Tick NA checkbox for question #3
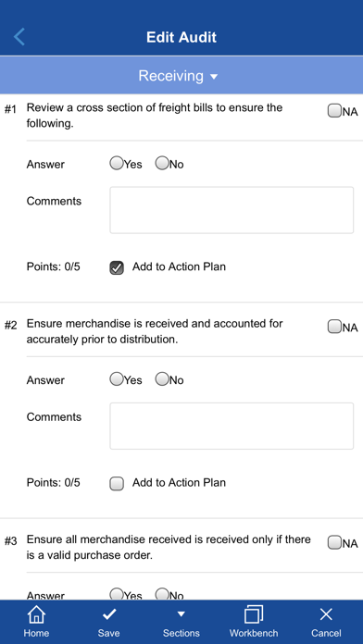 coord(334,542)
